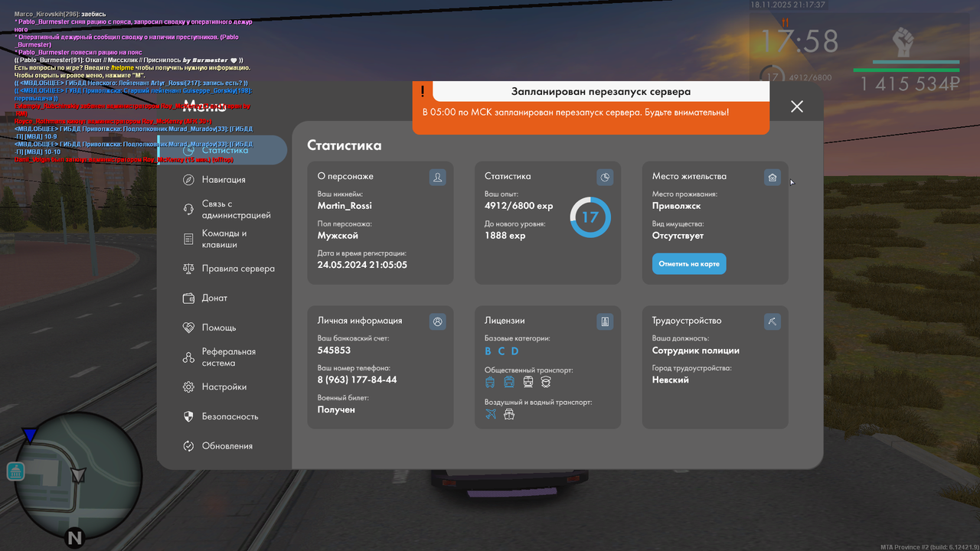This screenshot has width=980, height=551.
Task: Click the scales icon beside Правила сервера
Action: point(188,269)
